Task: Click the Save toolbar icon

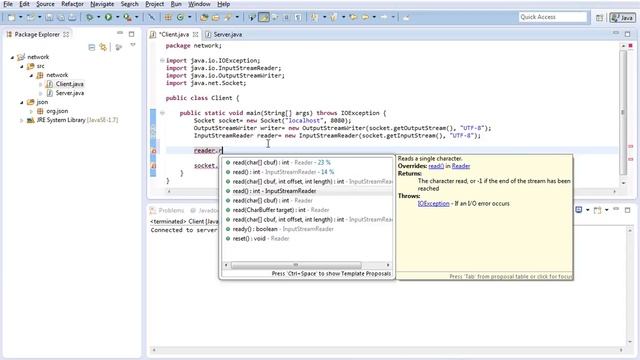Action: 49,18
